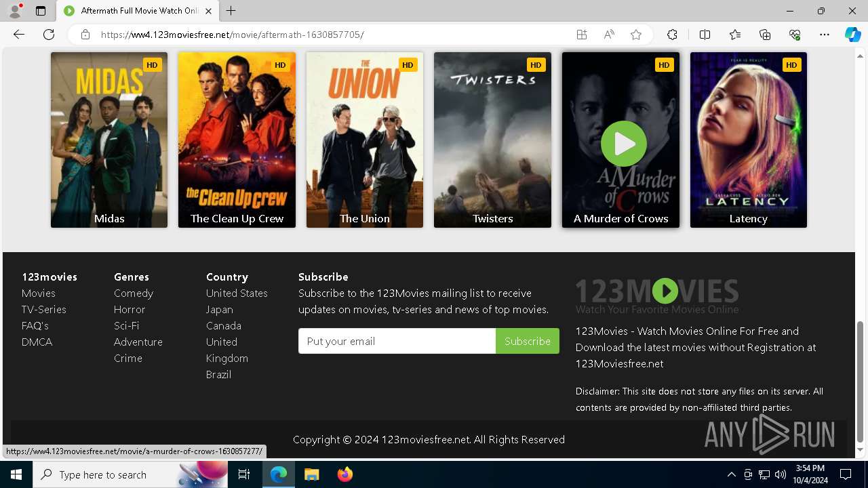Open the taskbar clock and date

click(810, 474)
